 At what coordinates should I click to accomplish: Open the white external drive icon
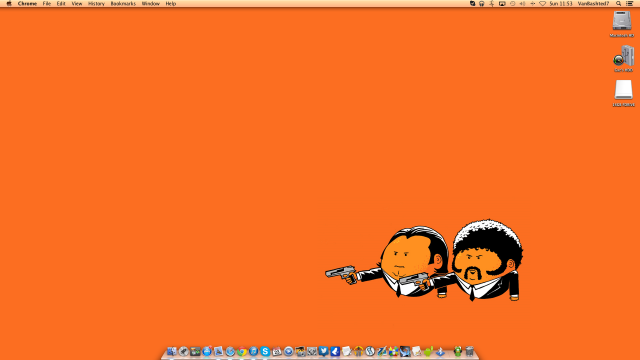point(623,89)
